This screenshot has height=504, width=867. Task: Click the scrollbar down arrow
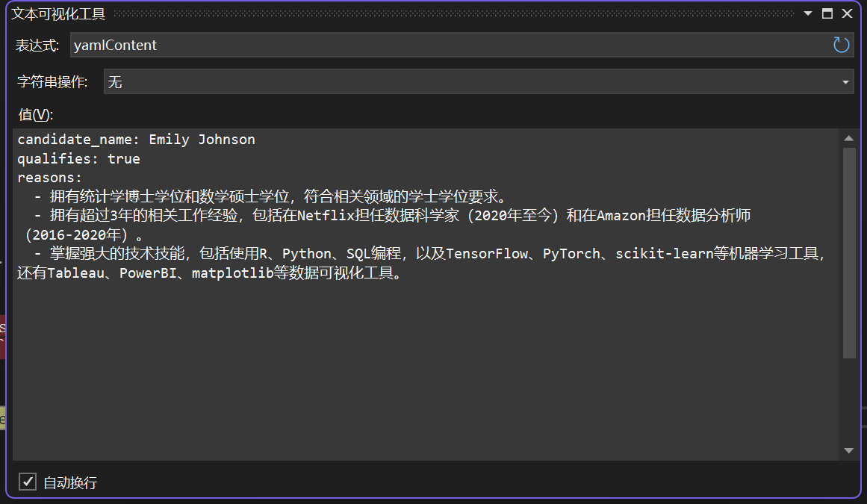click(849, 449)
